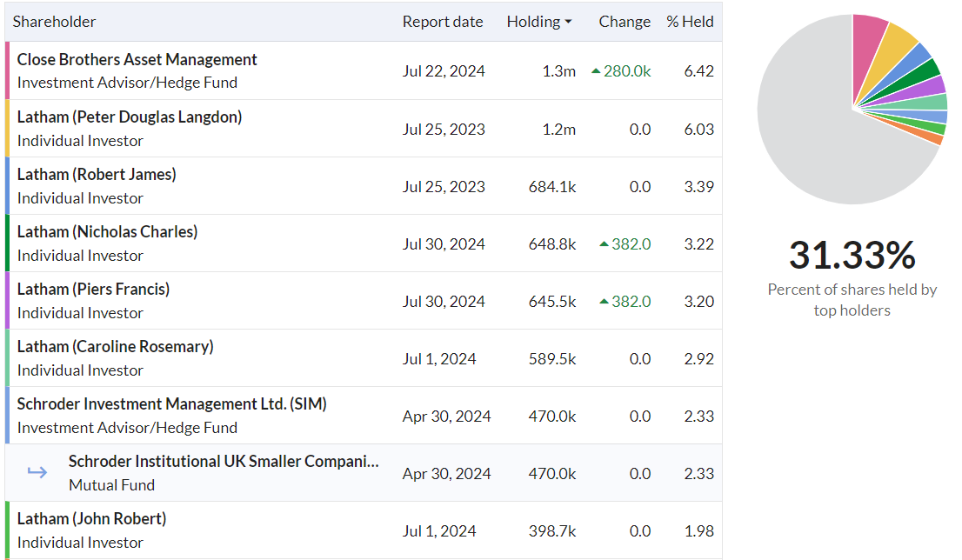Click 'Jul 1, 2024' in Caroline Rosemary row
This screenshot has width=962, height=560.
click(x=439, y=359)
